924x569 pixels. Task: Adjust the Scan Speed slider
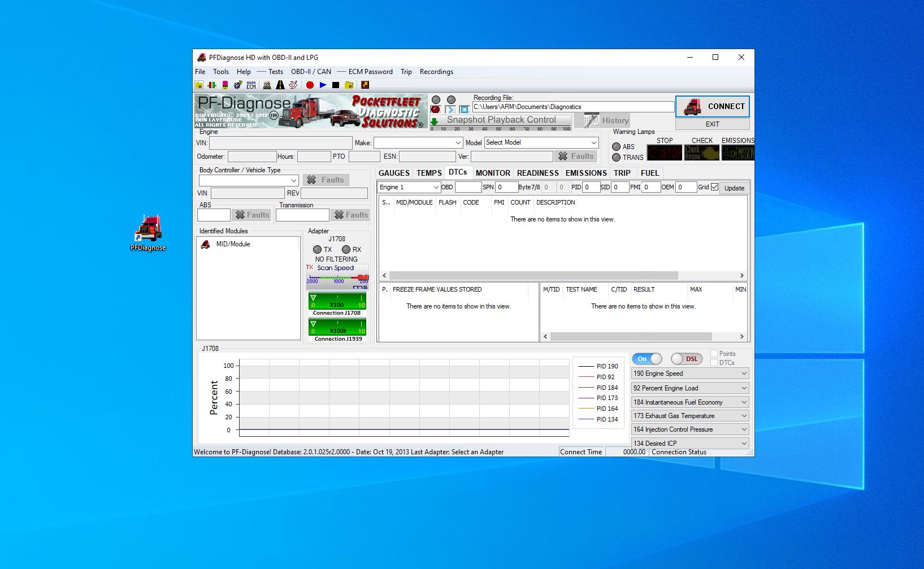coord(337,277)
